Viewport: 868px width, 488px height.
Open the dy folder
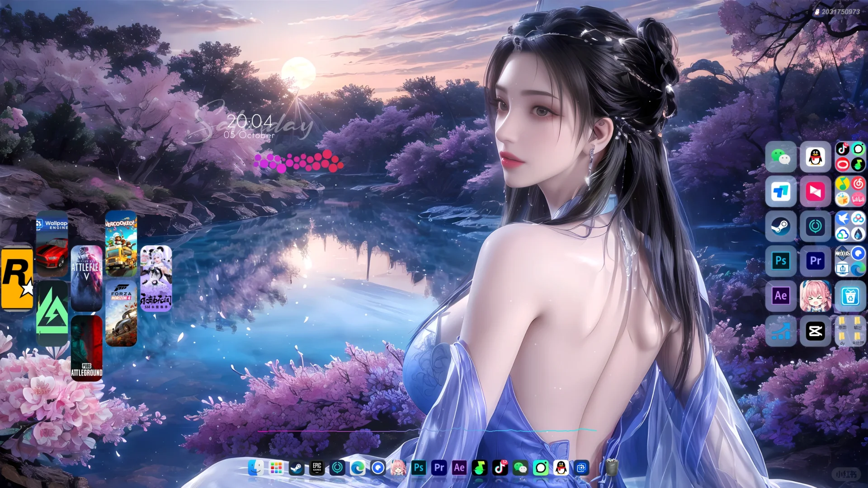tap(842, 339)
